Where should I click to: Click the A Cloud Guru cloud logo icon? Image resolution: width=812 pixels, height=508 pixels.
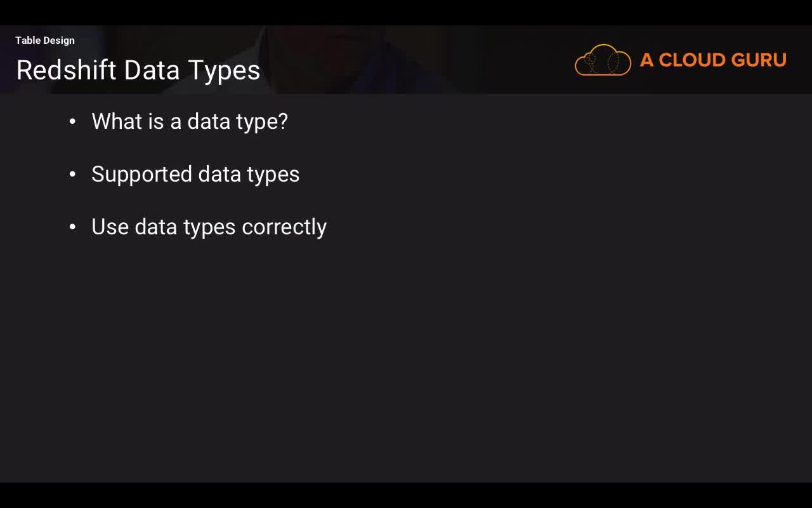[603, 60]
